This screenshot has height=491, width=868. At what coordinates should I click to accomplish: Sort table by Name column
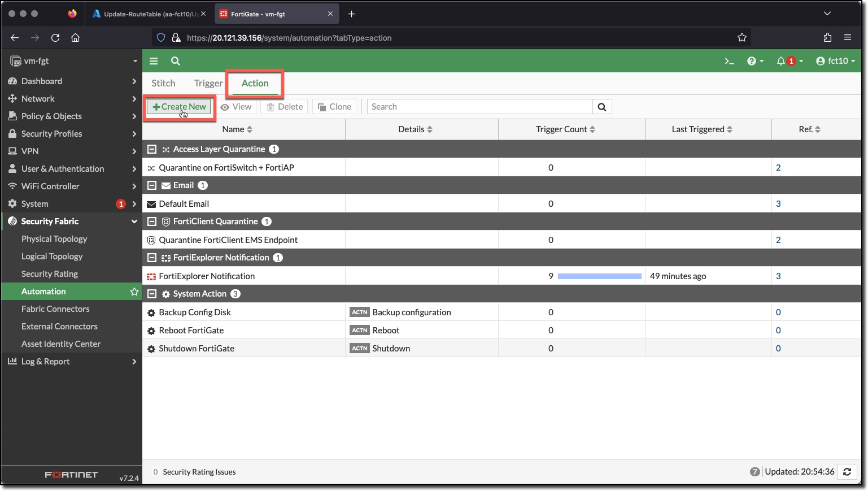tap(237, 129)
